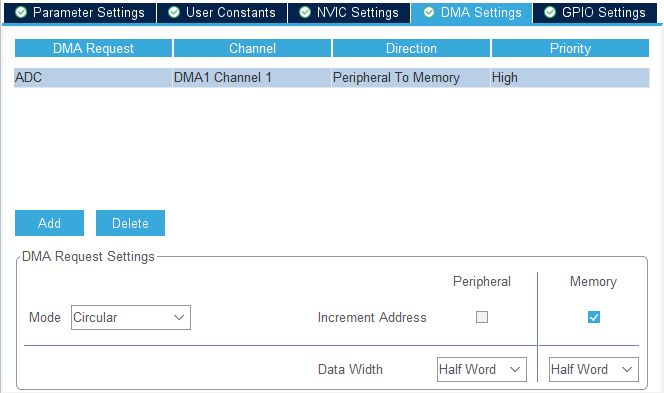Click the green check icon on Parameter Settings
Screen dimensions: 664x393
point(21,12)
